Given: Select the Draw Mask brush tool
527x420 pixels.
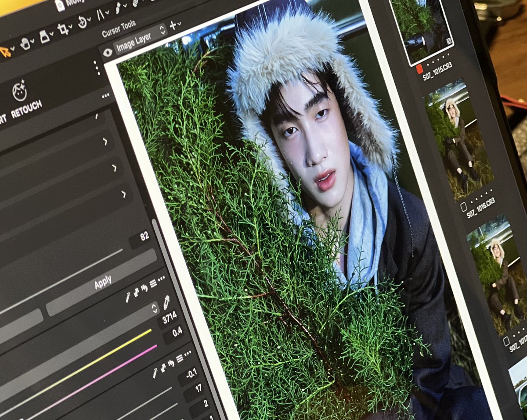Looking at the screenshot, I should coord(119,8).
